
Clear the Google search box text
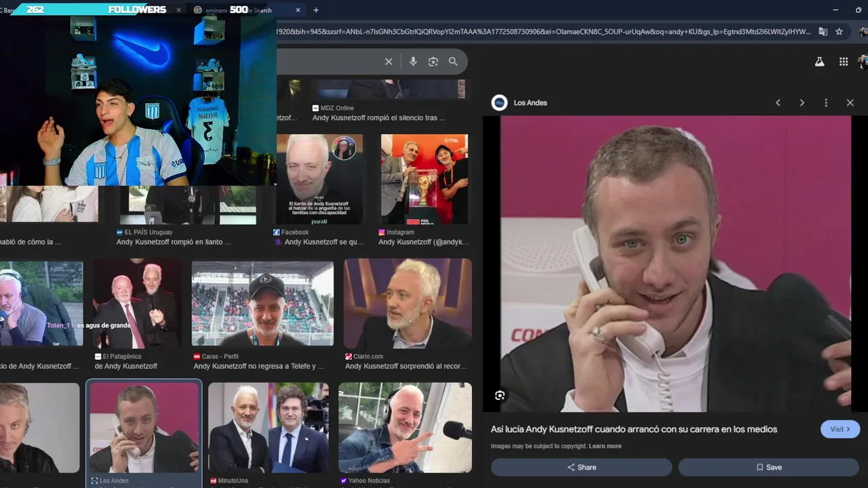coord(389,62)
